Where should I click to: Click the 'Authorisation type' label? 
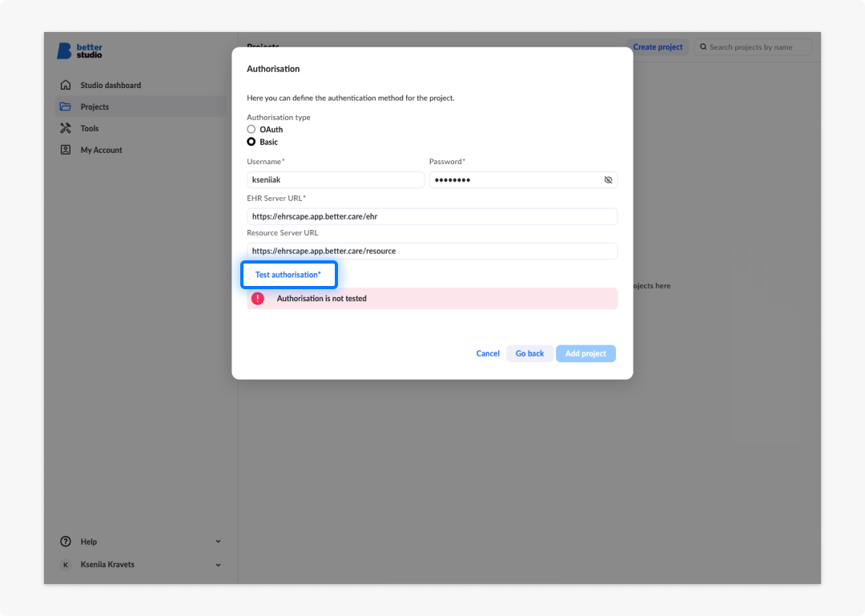coord(279,117)
